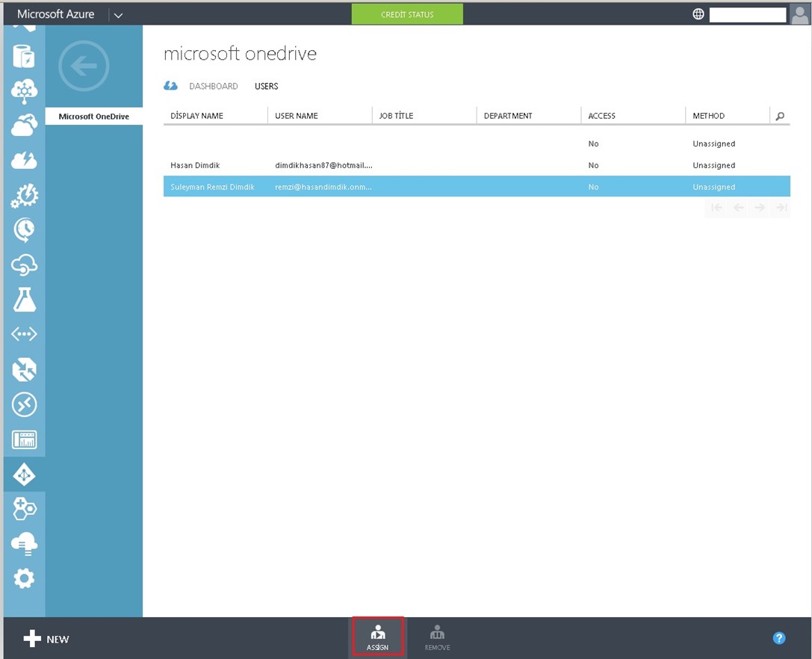The image size is (812, 659).
Task: Open the Networks icon with angle brackets
Action: 24,334
